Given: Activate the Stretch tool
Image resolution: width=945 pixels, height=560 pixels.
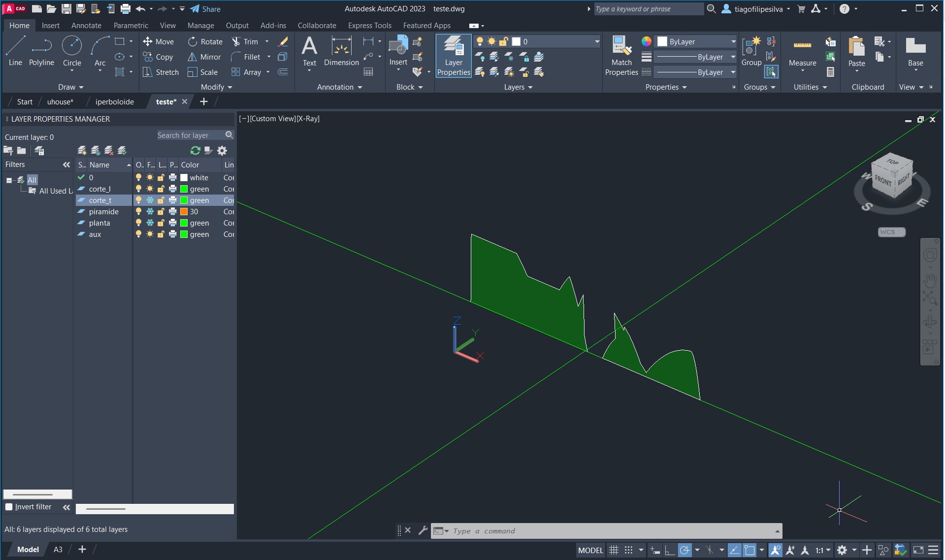Looking at the screenshot, I should (161, 72).
